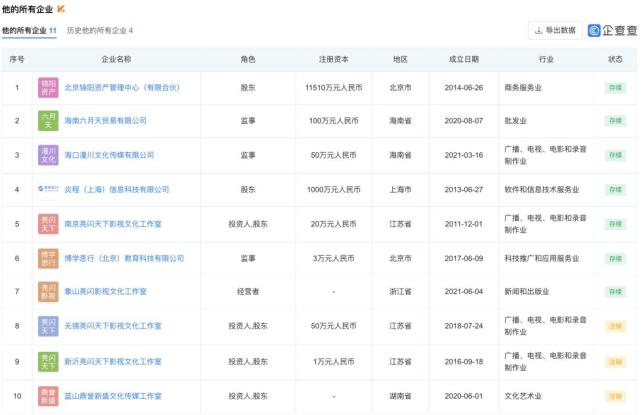Open 海口漫川文化传媒有限公司 link
This screenshot has width=643, height=415.
point(109,155)
